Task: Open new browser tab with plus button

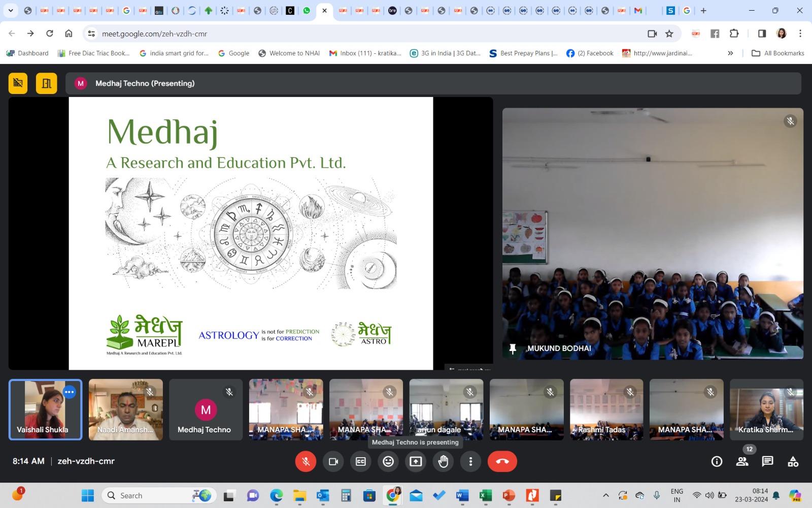Action: [703, 10]
